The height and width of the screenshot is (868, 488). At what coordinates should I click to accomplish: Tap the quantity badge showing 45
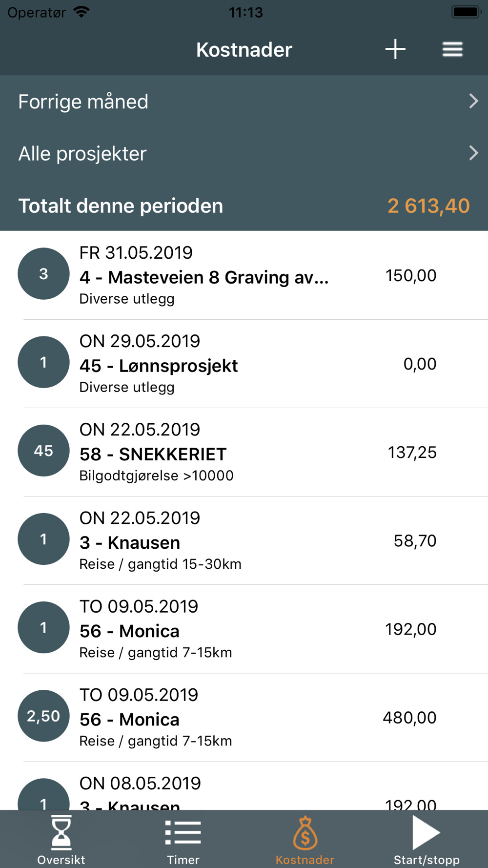(x=43, y=451)
